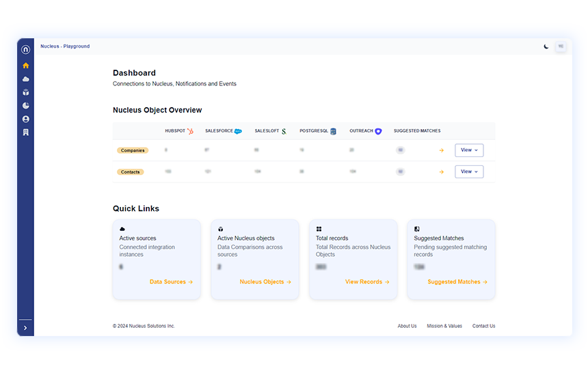Image resolution: width=588 pixels, height=388 pixels.
Task: Click the Active Nucleus objects cube icon
Action: pyautogui.click(x=220, y=229)
